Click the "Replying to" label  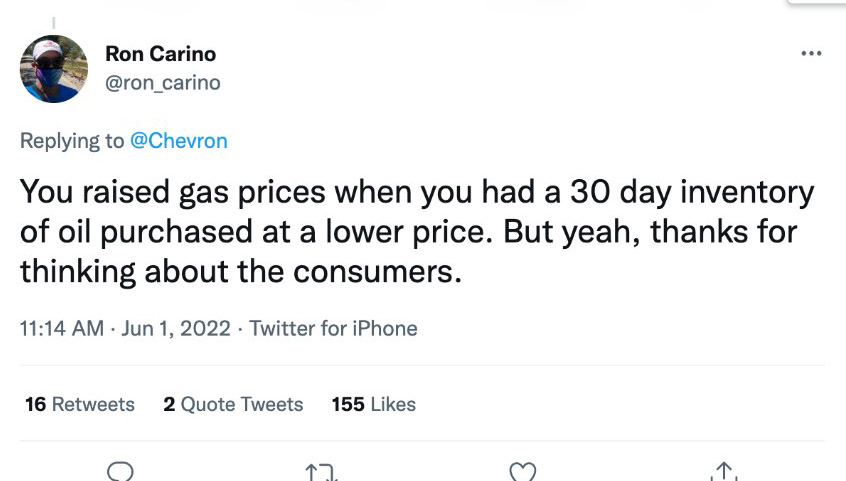click(x=72, y=141)
